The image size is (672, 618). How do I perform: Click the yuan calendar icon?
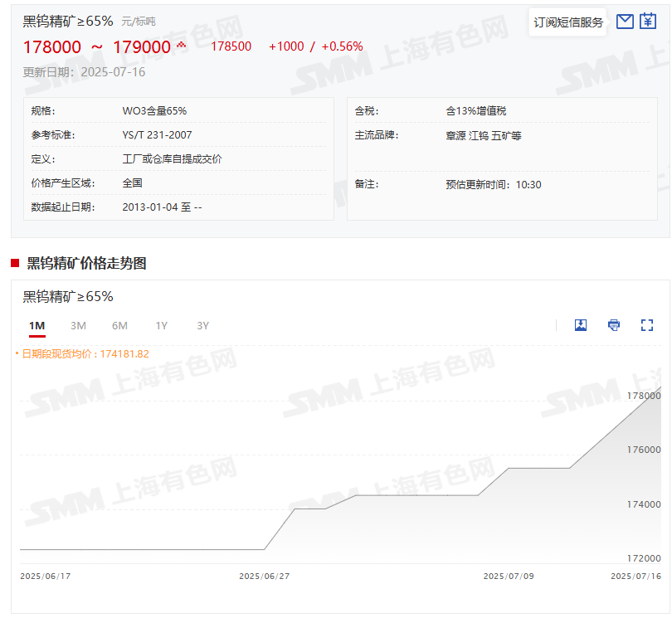point(648,22)
